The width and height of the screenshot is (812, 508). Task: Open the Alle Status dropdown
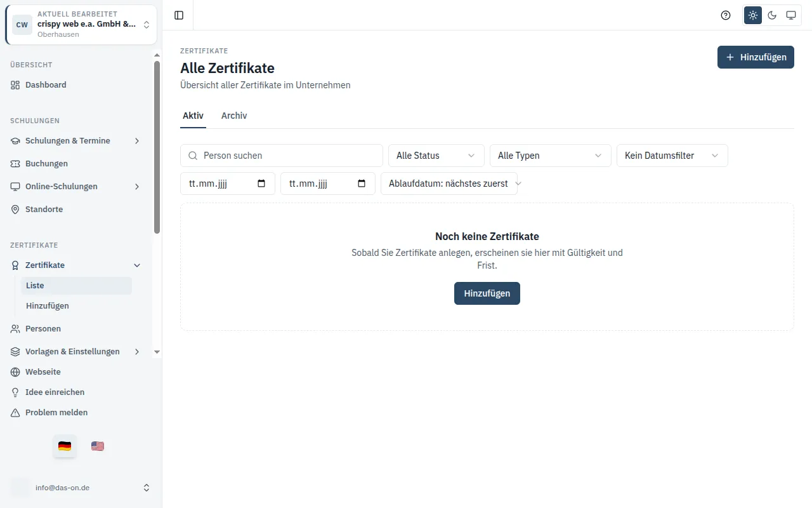click(436, 156)
